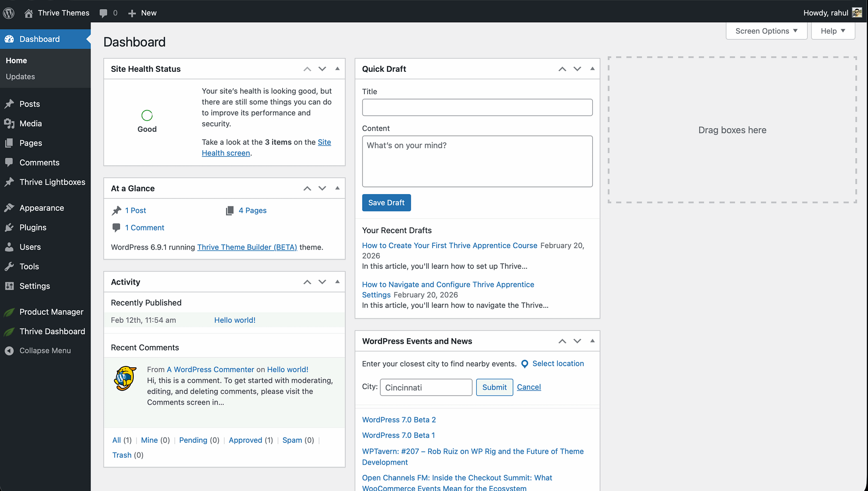Open the Appearance menu in sidebar
The width and height of the screenshot is (868, 491).
tap(41, 208)
